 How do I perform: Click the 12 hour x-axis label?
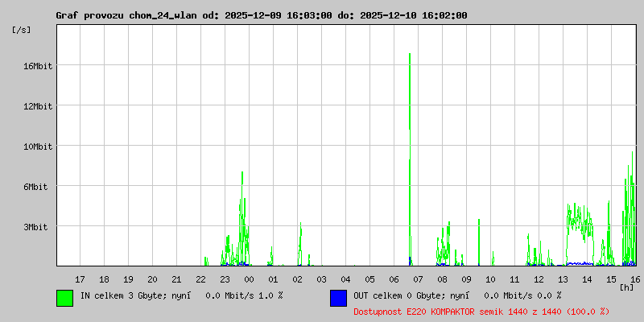[539, 279]
